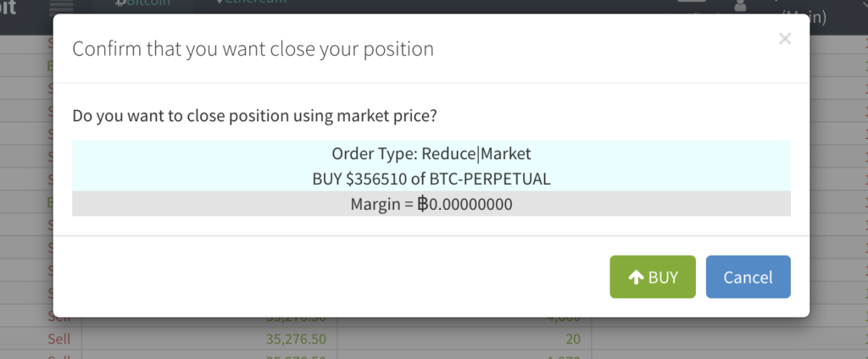The width and height of the screenshot is (868, 359).
Task: Click the user account icon
Action: point(740,7)
